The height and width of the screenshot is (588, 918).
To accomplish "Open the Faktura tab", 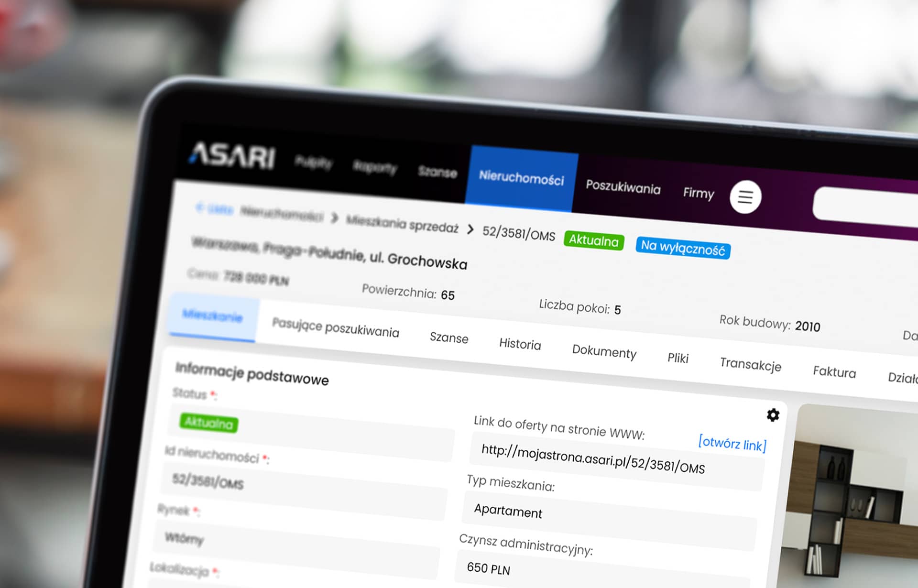I will point(834,372).
